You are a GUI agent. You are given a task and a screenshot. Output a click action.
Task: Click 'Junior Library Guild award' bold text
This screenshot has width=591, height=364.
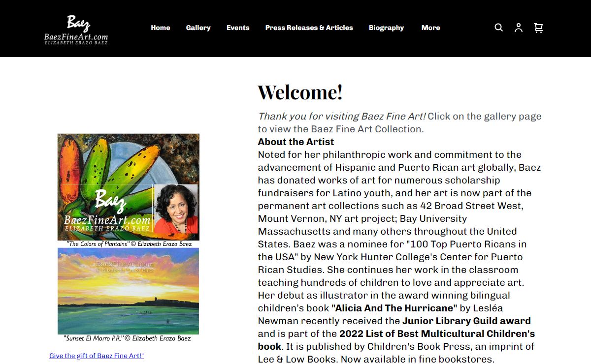pos(466,321)
